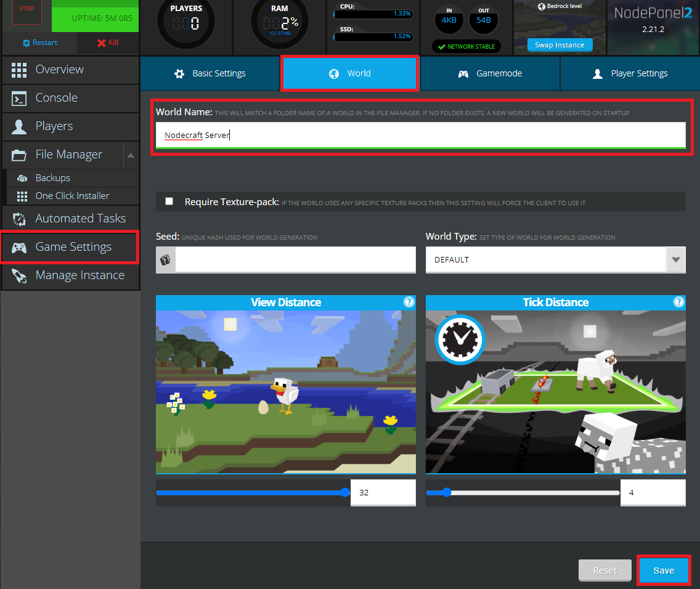
Task: Click the dice icon to randomize seed
Action: point(165,260)
